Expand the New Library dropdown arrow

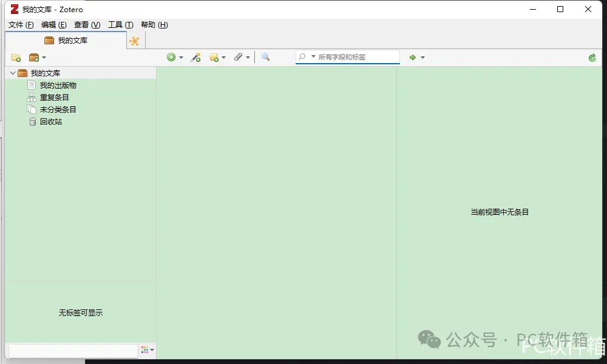(44, 58)
